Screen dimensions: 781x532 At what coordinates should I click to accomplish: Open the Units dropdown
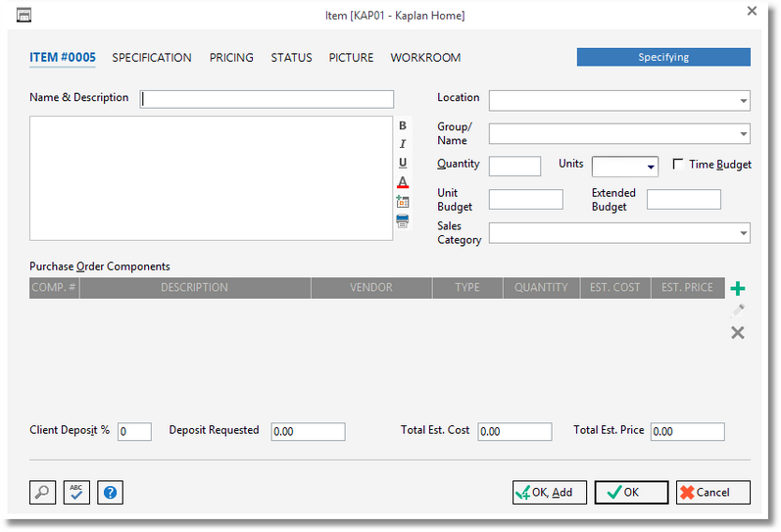pyautogui.click(x=651, y=167)
